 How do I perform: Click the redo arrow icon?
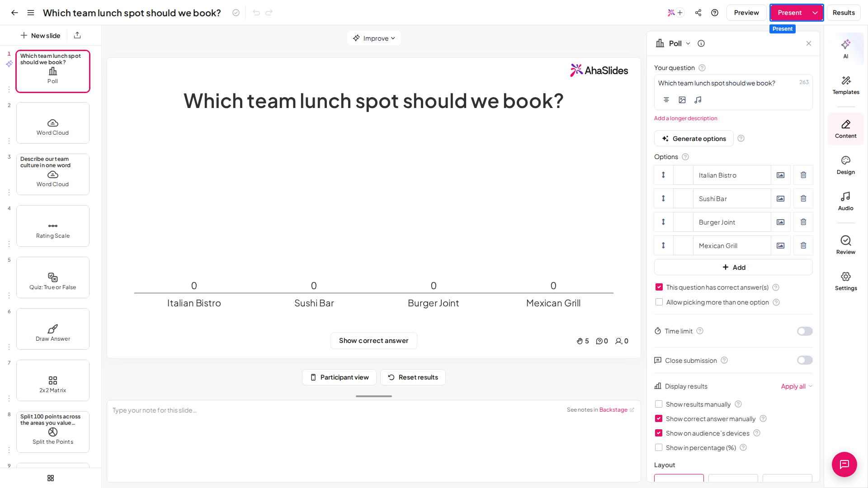[269, 13]
